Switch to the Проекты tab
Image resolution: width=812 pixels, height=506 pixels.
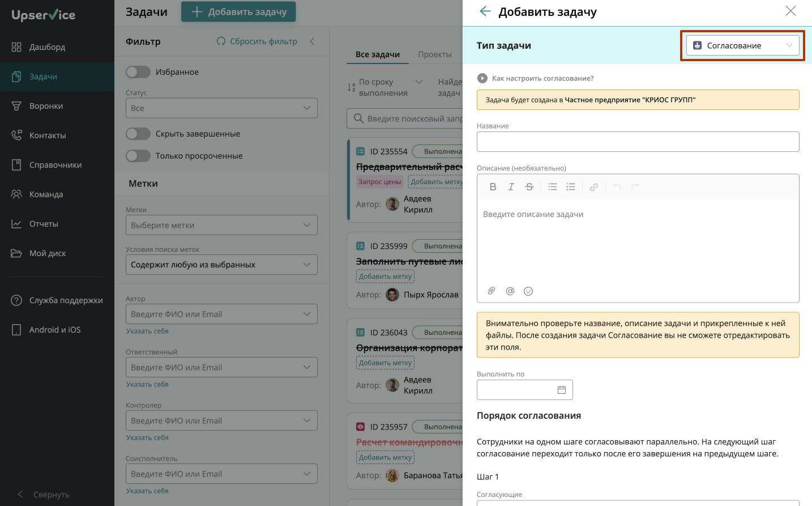tap(435, 54)
